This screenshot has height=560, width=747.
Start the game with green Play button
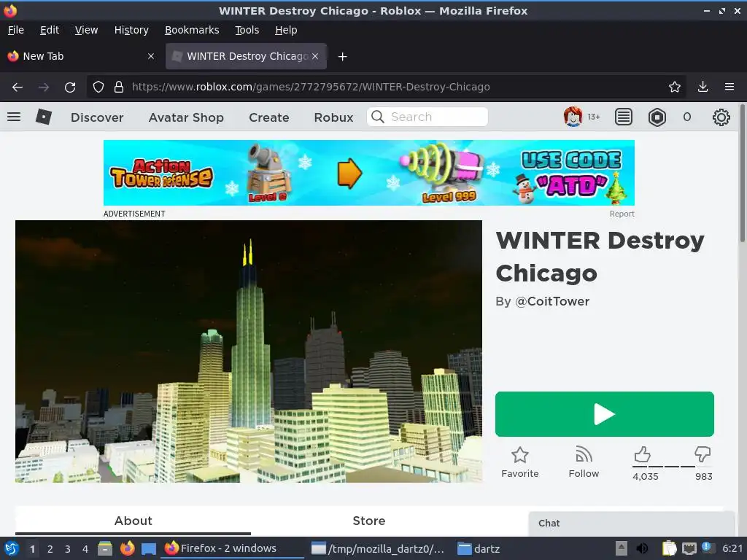click(x=605, y=414)
